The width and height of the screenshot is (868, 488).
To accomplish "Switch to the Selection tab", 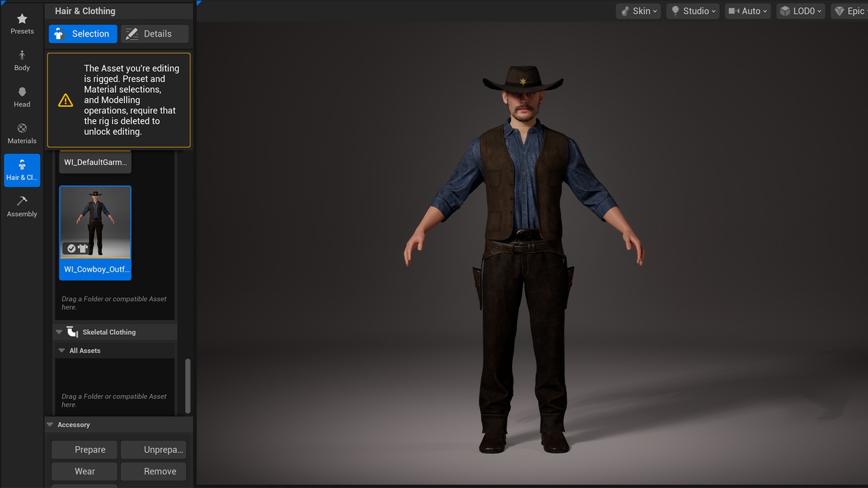I will (83, 34).
